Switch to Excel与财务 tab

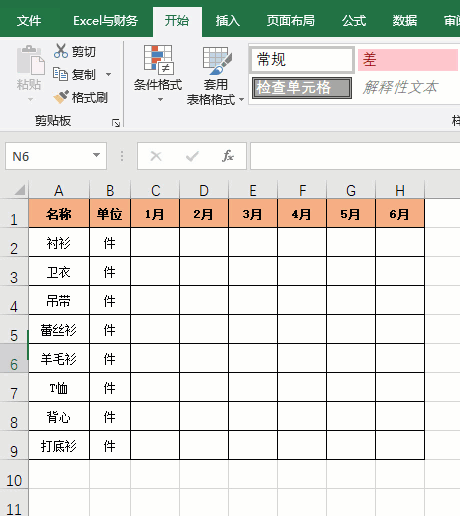(105, 21)
